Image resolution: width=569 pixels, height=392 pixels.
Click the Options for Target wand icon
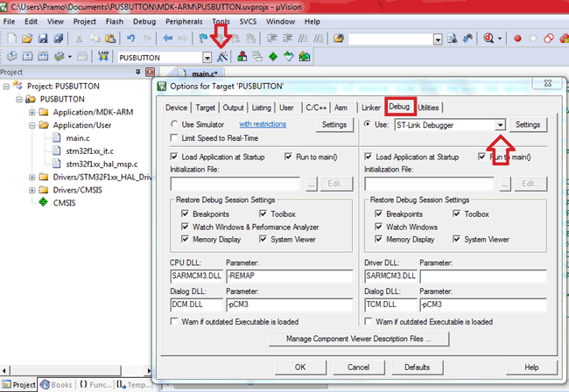tap(222, 57)
